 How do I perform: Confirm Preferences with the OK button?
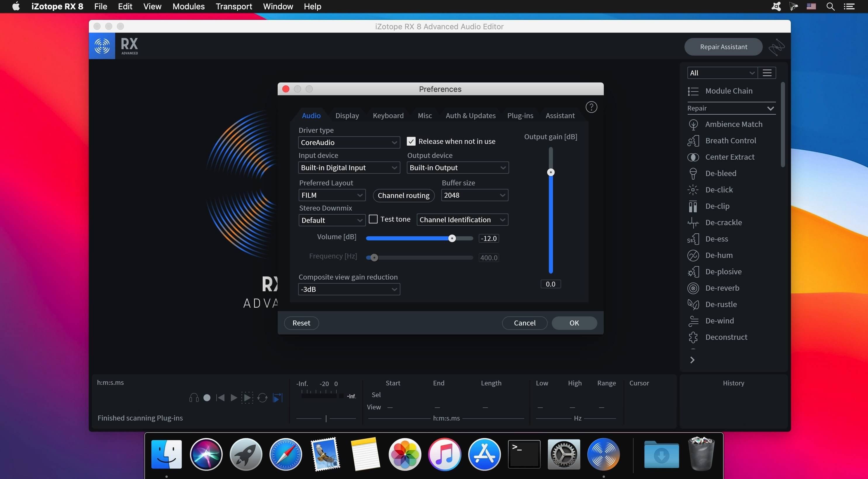point(574,323)
